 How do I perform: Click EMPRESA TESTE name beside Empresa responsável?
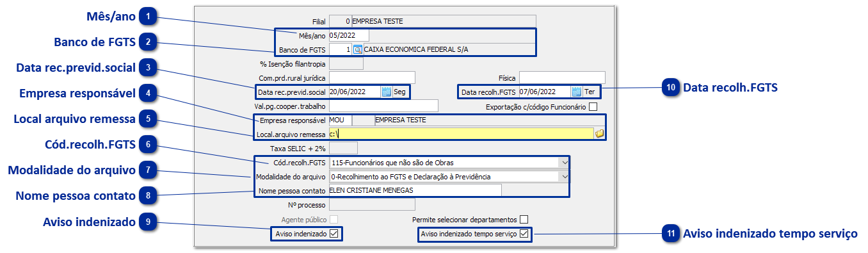[x=401, y=120]
